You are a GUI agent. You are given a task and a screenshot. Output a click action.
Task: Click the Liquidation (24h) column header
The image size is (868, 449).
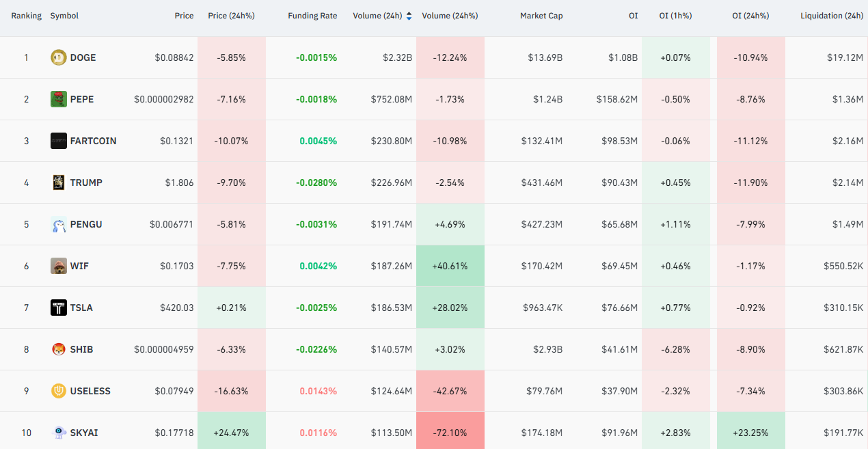(832, 16)
